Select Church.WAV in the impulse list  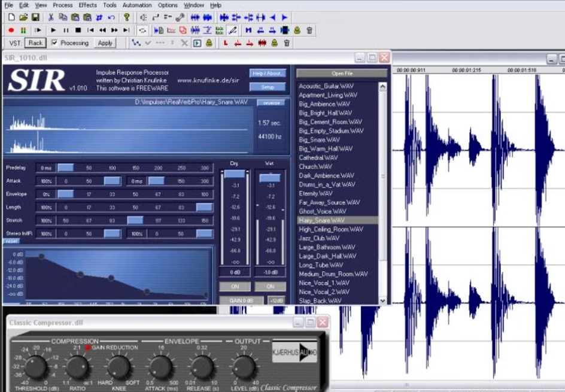[x=315, y=166]
